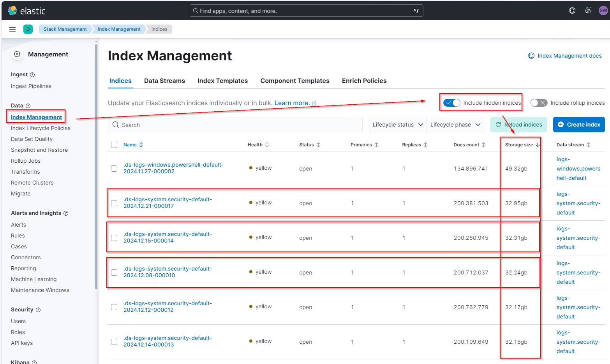Screen dimensions: 610x364
Task: Click the Elastic logo
Action: (x=26, y=11)
